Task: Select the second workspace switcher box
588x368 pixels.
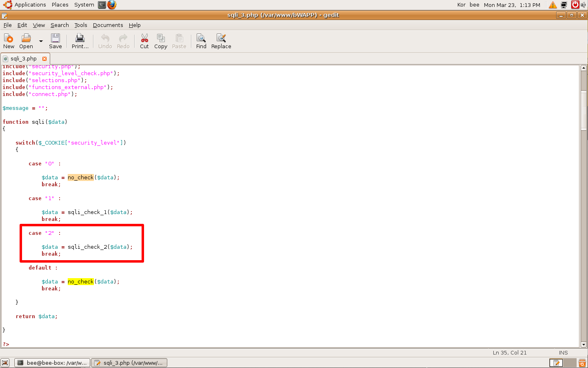Action: coord(570,363)
